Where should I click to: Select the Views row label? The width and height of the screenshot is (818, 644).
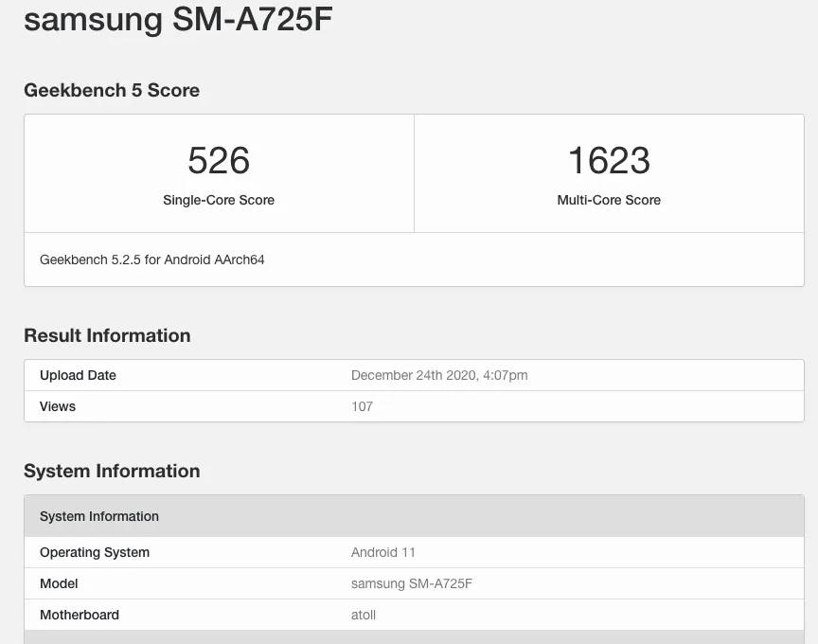(x=58, y=406)
